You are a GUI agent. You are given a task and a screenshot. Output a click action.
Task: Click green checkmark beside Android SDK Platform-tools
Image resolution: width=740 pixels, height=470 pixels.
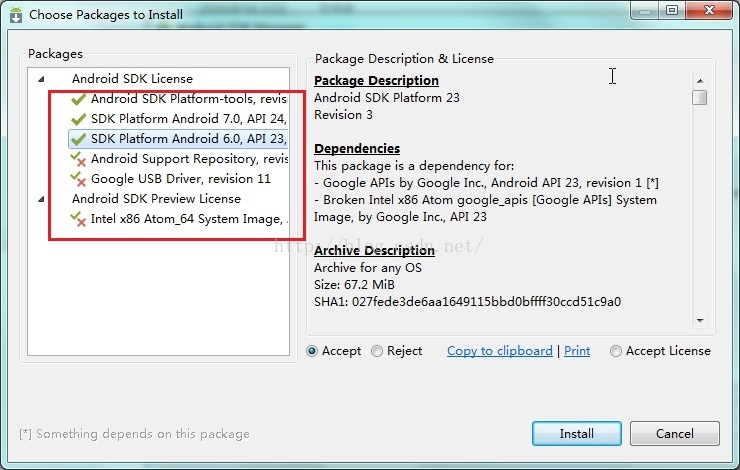tap(78, 99)
